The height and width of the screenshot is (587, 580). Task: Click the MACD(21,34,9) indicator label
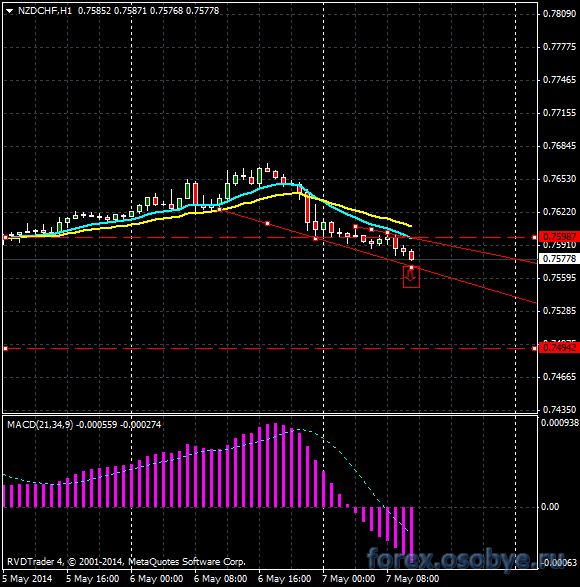40,425
